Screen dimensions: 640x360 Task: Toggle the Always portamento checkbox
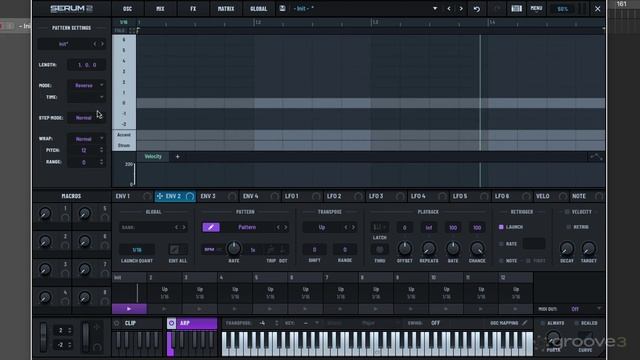[x=542, y=323]
